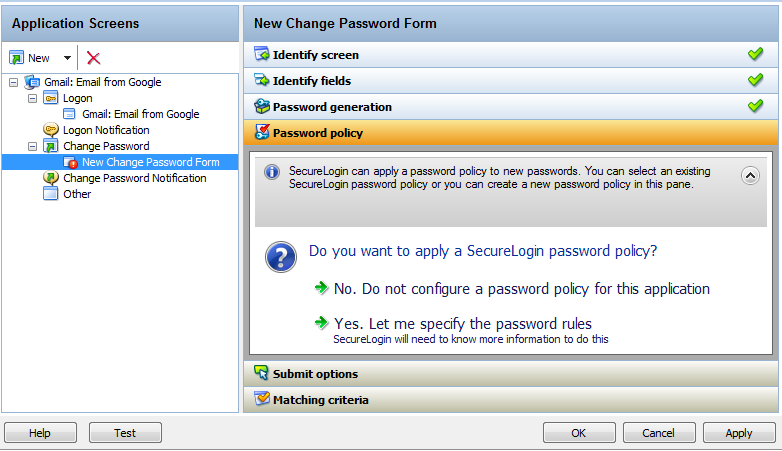Collapse the info description chevron
Screen dimensions: 782x451
click(x=750, y=175)
